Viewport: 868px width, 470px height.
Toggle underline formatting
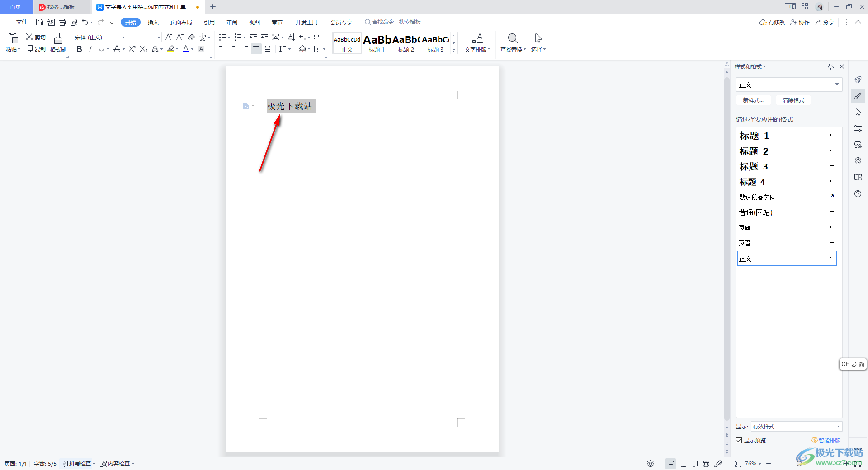point(101,49)
